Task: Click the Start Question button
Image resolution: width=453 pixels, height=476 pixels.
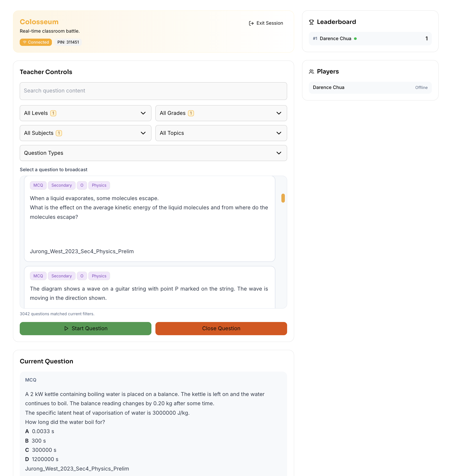Action: [x=86, y=328]
